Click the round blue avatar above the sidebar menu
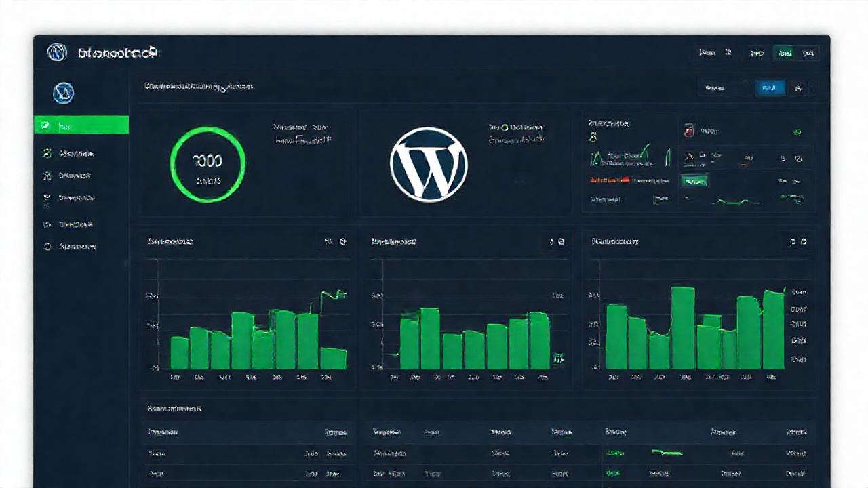 [x=63, y=93]
